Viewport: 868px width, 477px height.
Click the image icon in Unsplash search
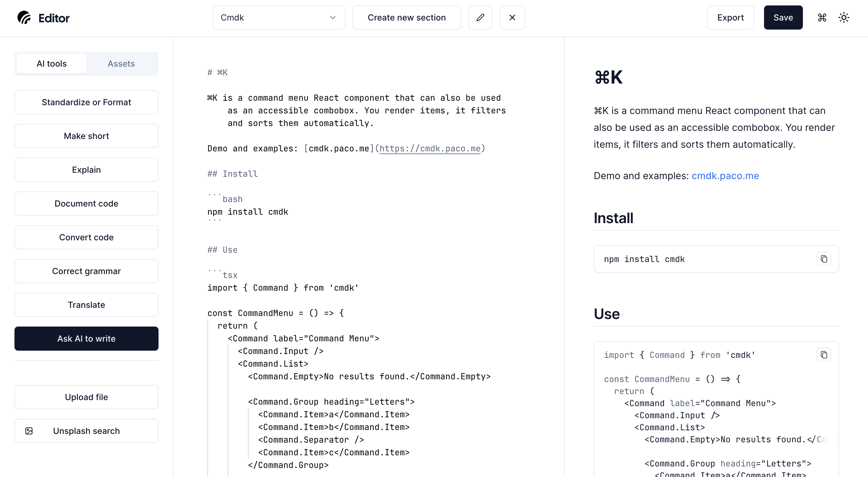29,431
